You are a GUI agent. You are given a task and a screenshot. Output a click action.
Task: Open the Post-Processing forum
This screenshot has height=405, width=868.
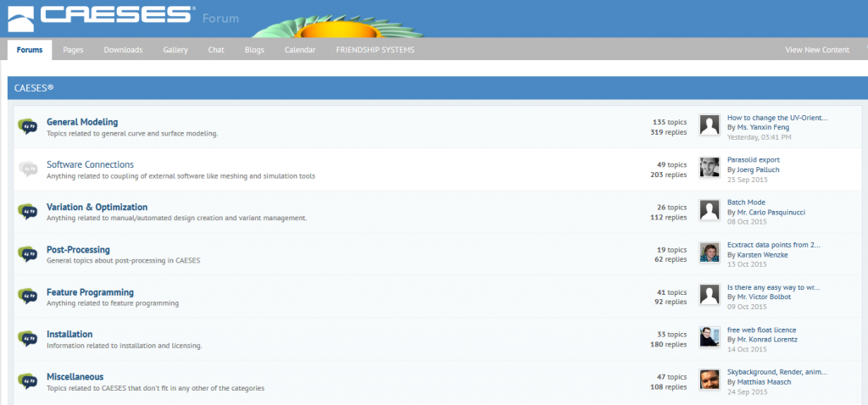click(x=78, y=250)
